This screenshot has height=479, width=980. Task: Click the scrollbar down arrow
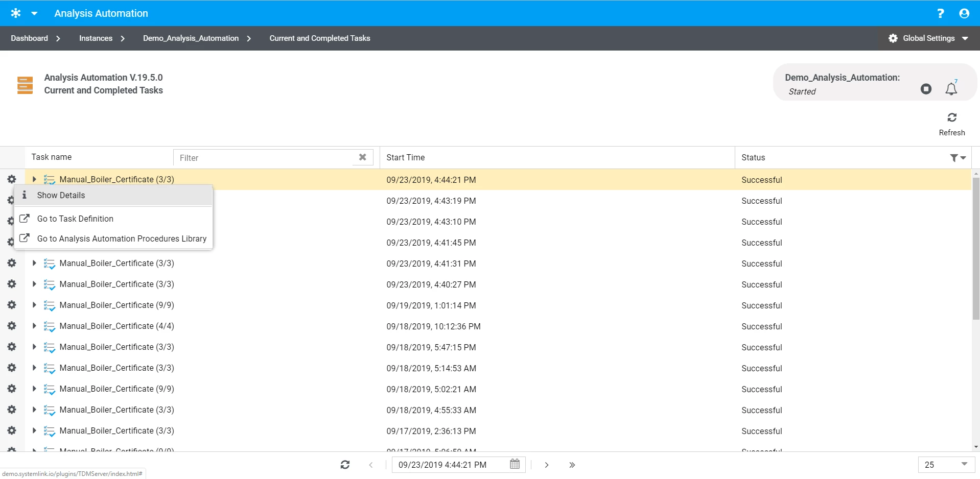[976, 447]
